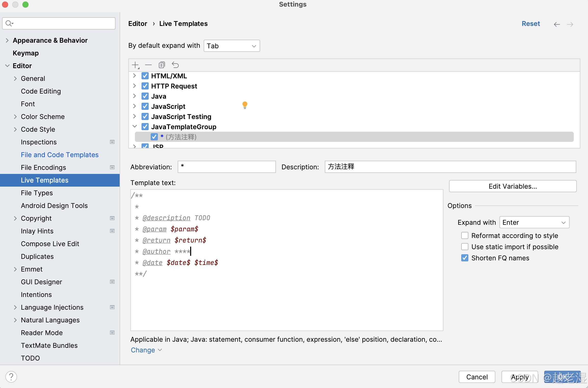588x388 pixels.
Task: Enable Reformat according to style
Action: pyautogui.click(x=465, y=235)
